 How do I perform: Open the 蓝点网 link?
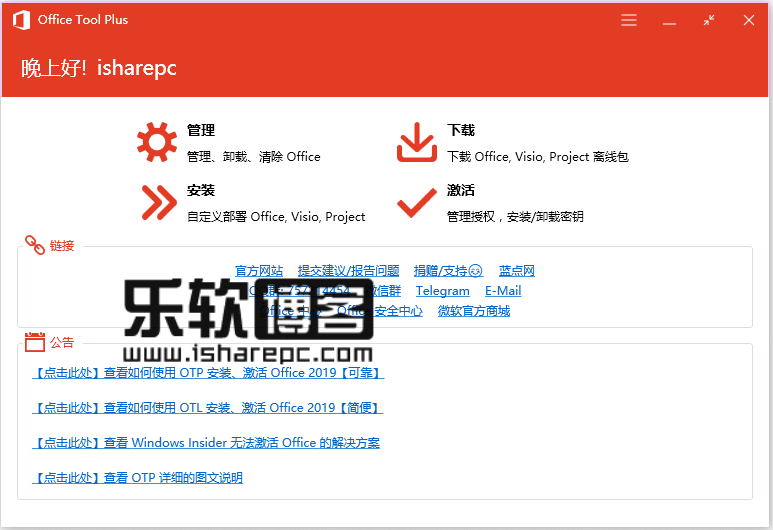tap(517, 271)
